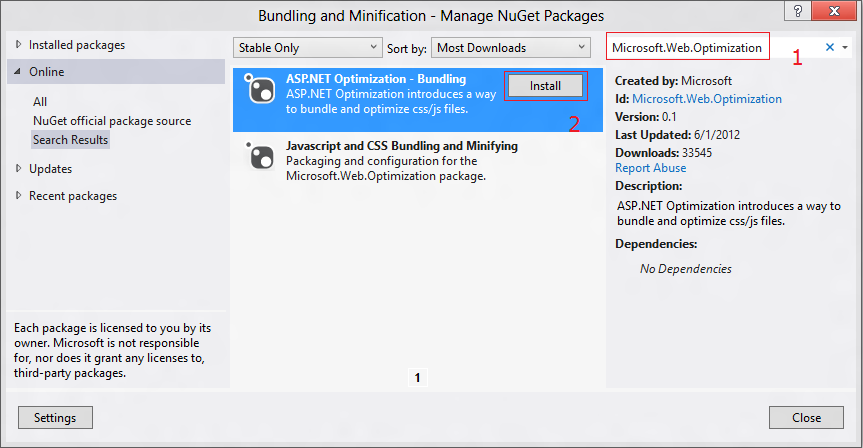Clear the search box with the X icon

829,47
